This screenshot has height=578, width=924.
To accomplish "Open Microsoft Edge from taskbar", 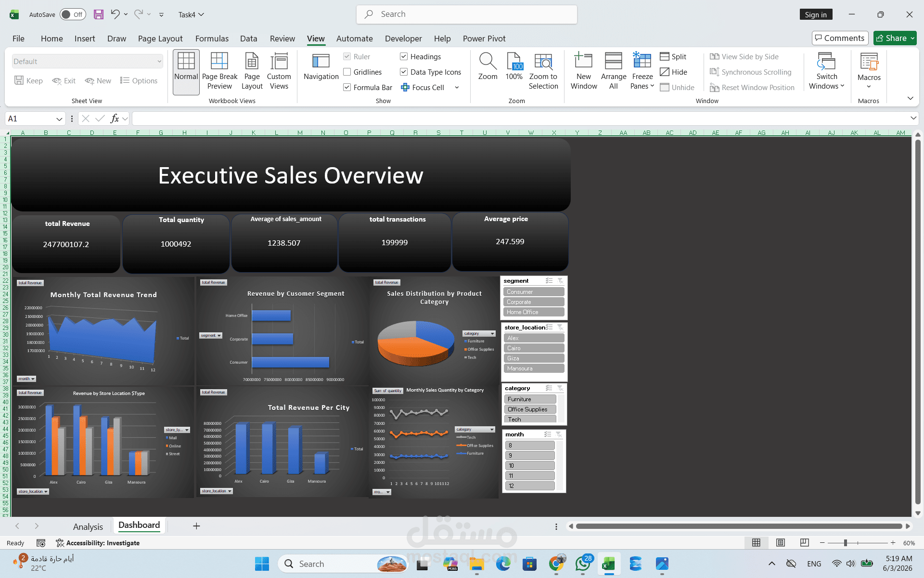I will point(503,564).
